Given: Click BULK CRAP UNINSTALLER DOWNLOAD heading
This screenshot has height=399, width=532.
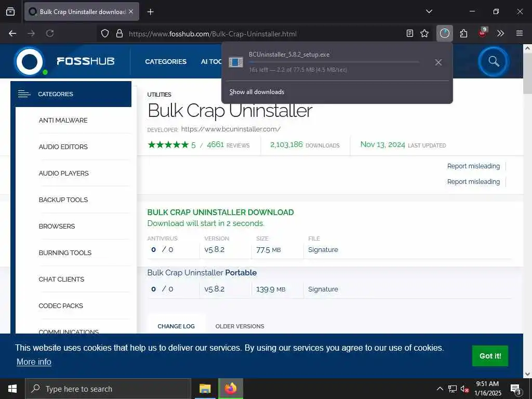Looking at the screenshot, I should 220,212.
